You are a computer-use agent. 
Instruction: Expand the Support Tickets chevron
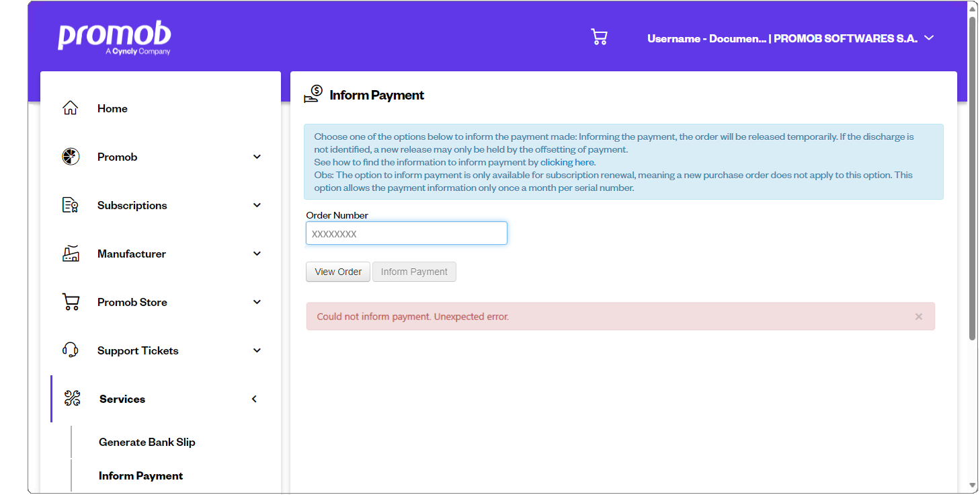tap(257, 350)
